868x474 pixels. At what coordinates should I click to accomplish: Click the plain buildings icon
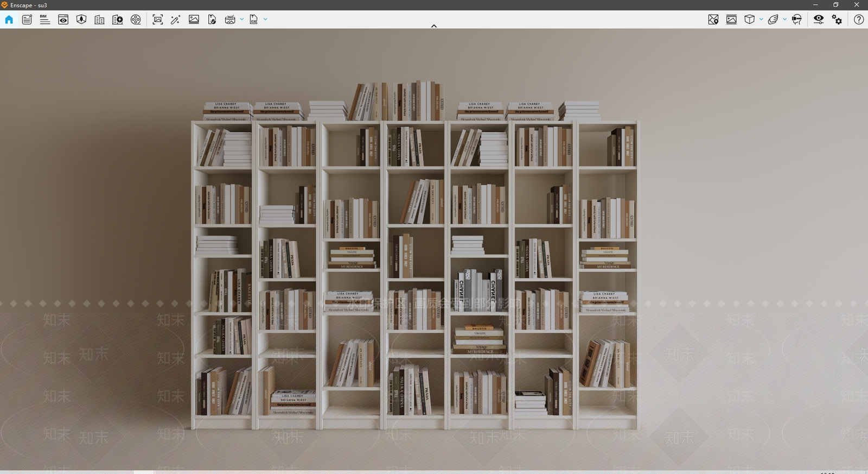(99, 20)
